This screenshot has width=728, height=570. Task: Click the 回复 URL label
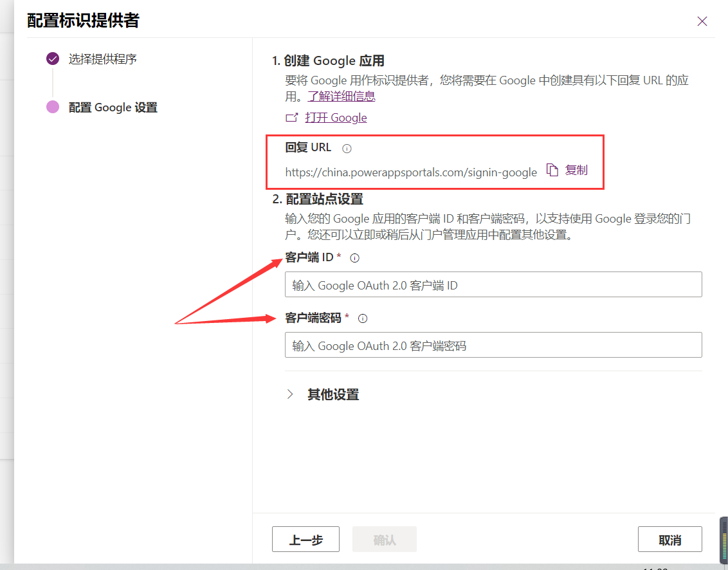(x=308, y=148)
